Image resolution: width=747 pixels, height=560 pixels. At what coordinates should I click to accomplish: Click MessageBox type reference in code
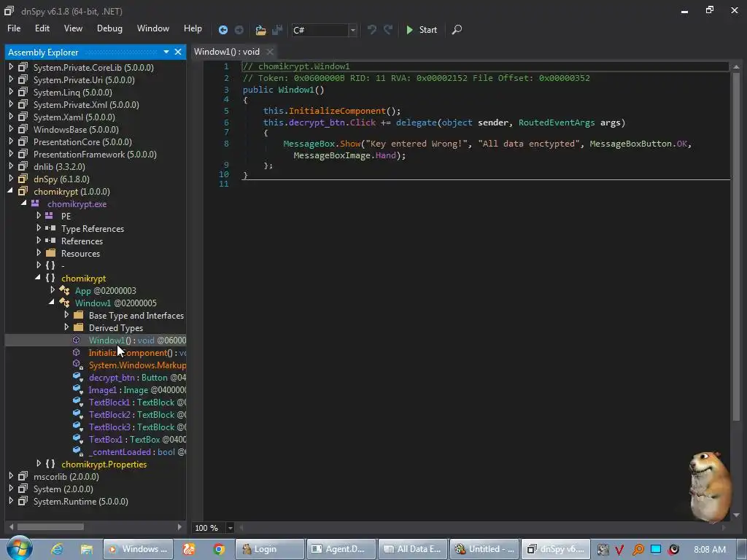click(x=309, y=144)
